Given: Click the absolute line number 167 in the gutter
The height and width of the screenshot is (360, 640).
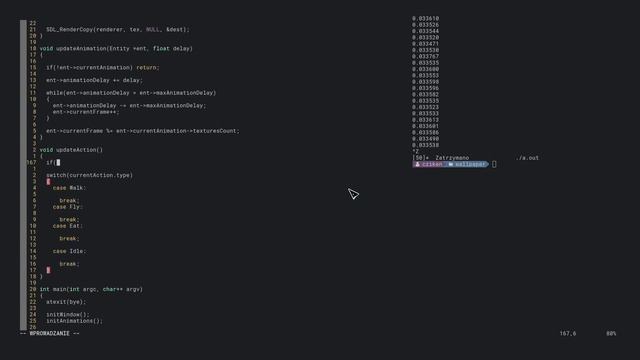Looking at the screenshot, I should (x=31, y=162).
